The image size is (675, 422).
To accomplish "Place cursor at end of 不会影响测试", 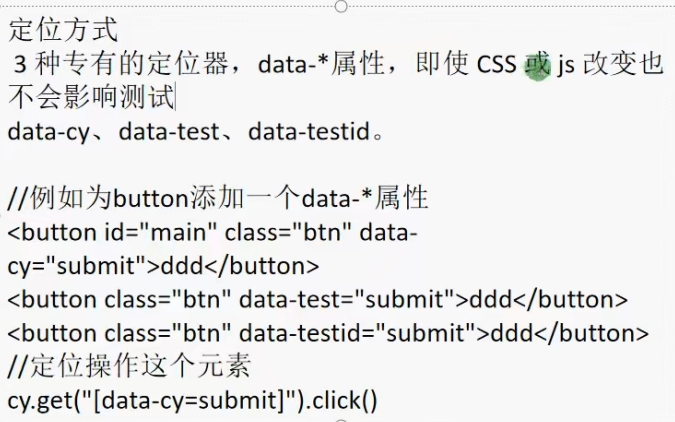I will pyautogui.click(x=175, y=99).
